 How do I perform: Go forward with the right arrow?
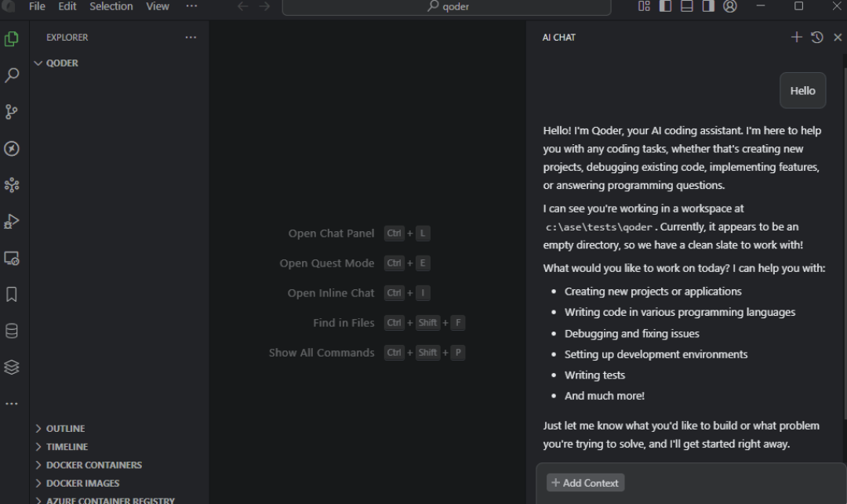coord(265,6)
